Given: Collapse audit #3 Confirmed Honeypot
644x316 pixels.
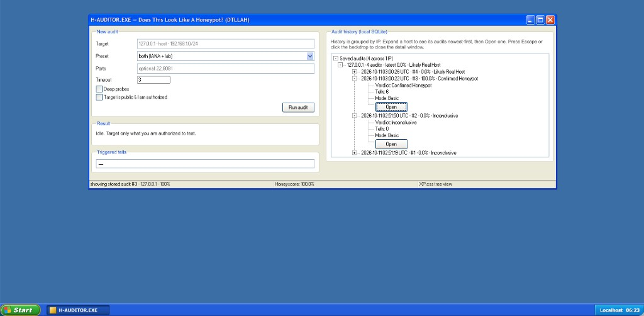Looking at the screenshot, I should click(x=355, y=78).
